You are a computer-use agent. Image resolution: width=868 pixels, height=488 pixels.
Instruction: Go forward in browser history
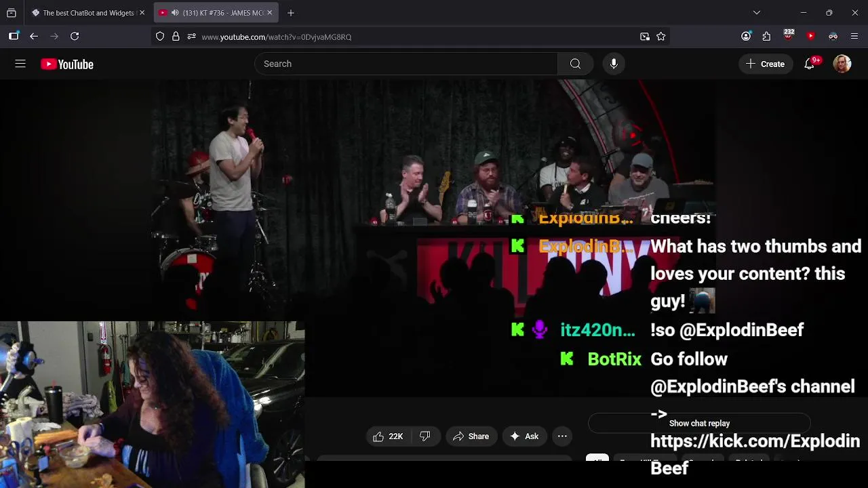click(54, 37)
